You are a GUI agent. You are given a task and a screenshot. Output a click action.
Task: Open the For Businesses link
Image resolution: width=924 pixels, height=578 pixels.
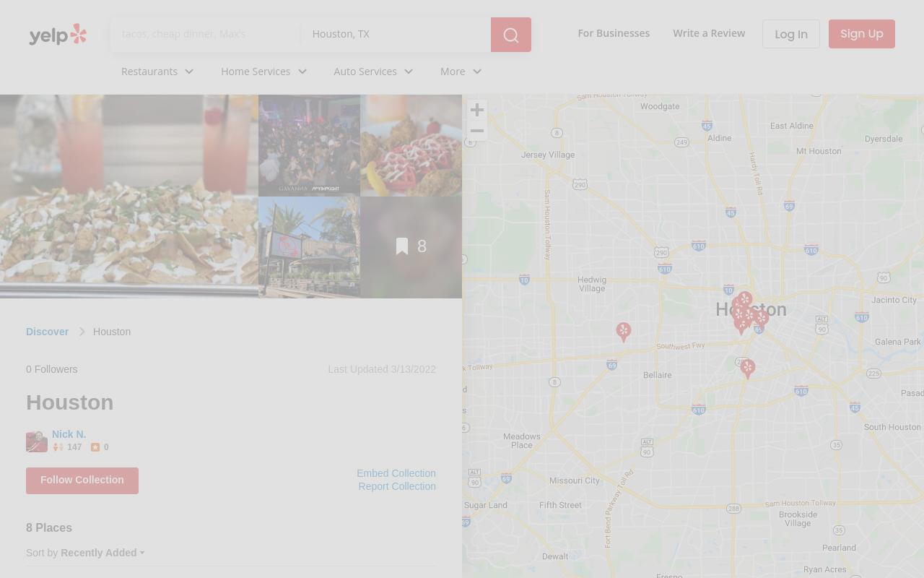[x=614, y=33]
